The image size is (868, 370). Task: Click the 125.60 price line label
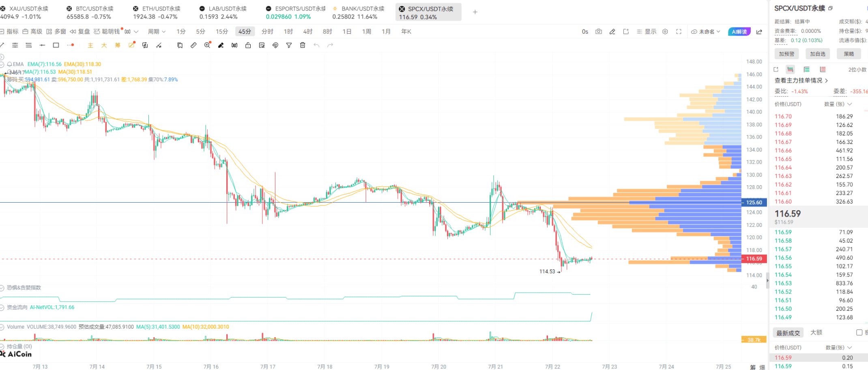754,202
